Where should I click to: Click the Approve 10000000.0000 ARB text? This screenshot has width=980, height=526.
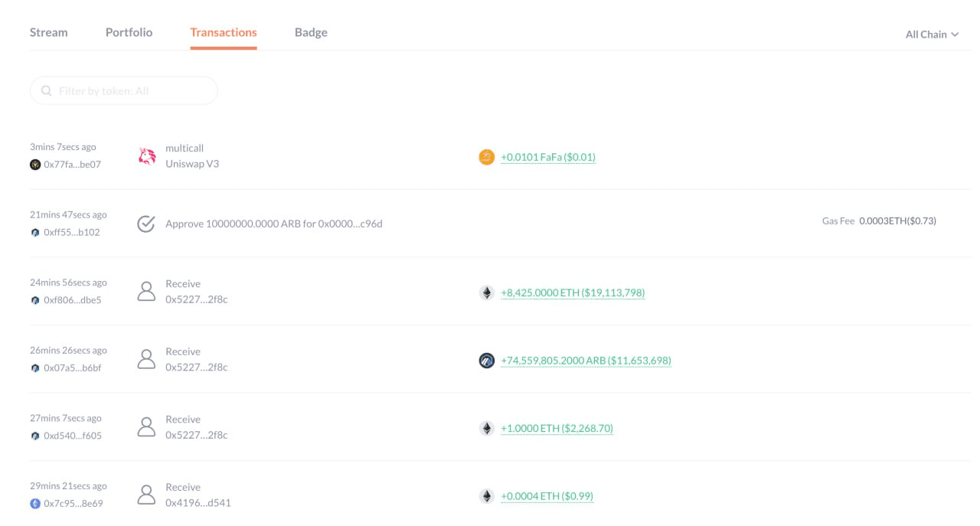pyautogui.click(x=274, y=224)
